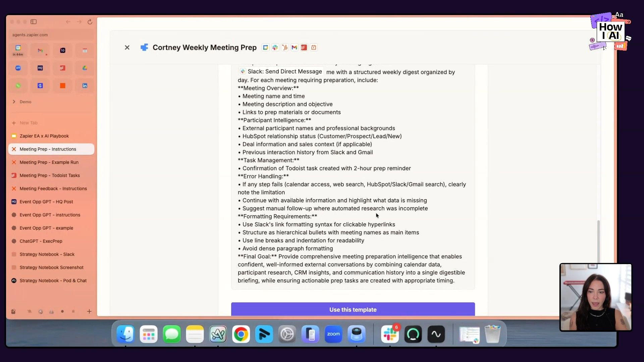Toggle the browser sidebar panel icon
Image resolution: width=644 pixels, height=362 pixels.
click(34, 22)
